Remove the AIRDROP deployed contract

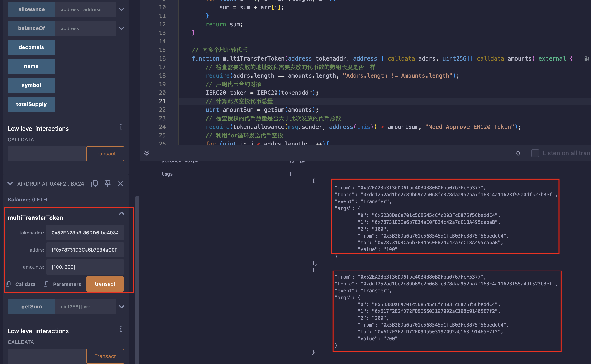[x=120, y=184]
